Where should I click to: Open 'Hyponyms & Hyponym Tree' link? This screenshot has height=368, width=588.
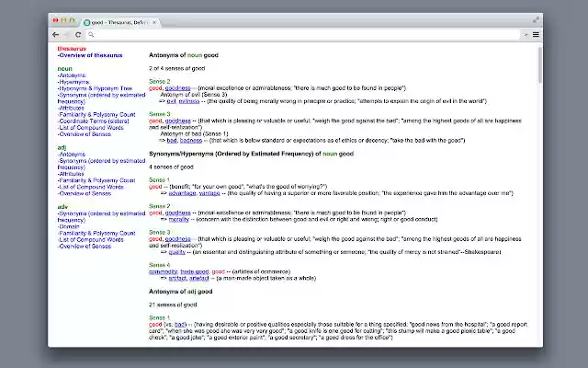tap(95, 88)
